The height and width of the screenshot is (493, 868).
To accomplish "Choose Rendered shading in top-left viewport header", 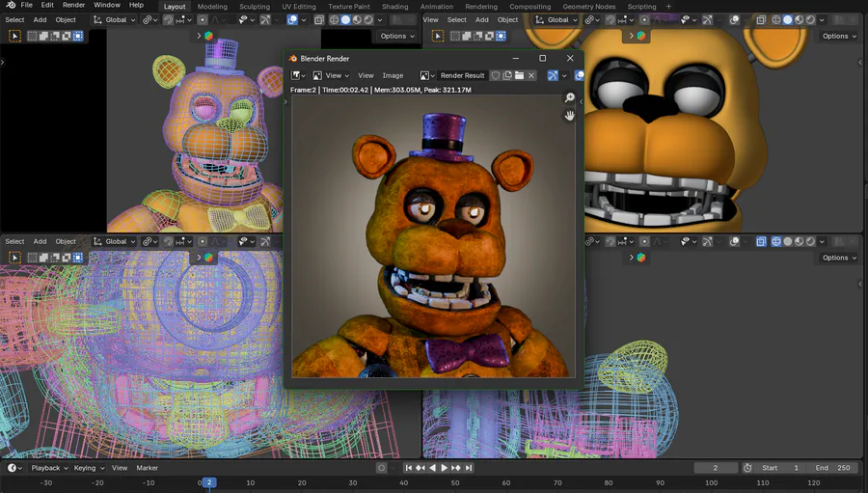I will pos(368,20).
